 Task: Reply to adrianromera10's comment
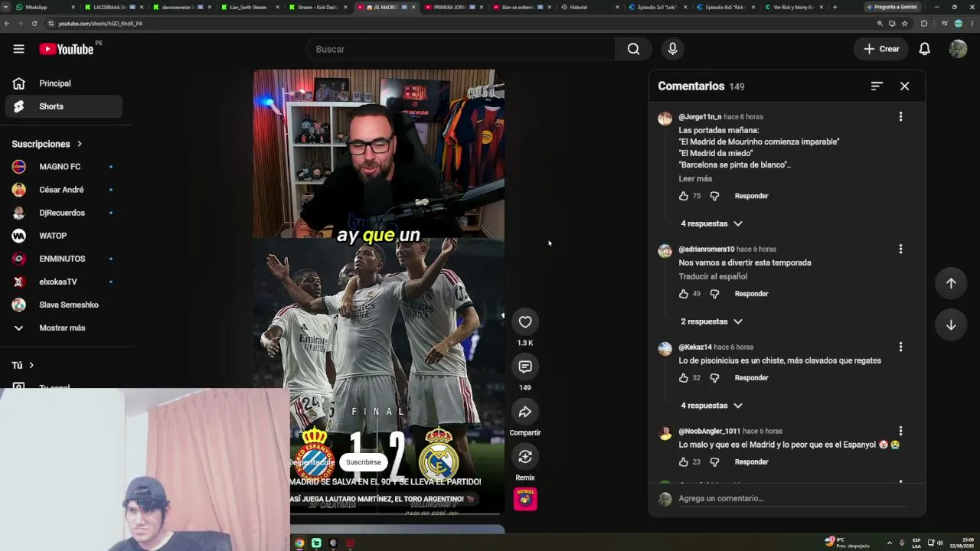(751, 294)
